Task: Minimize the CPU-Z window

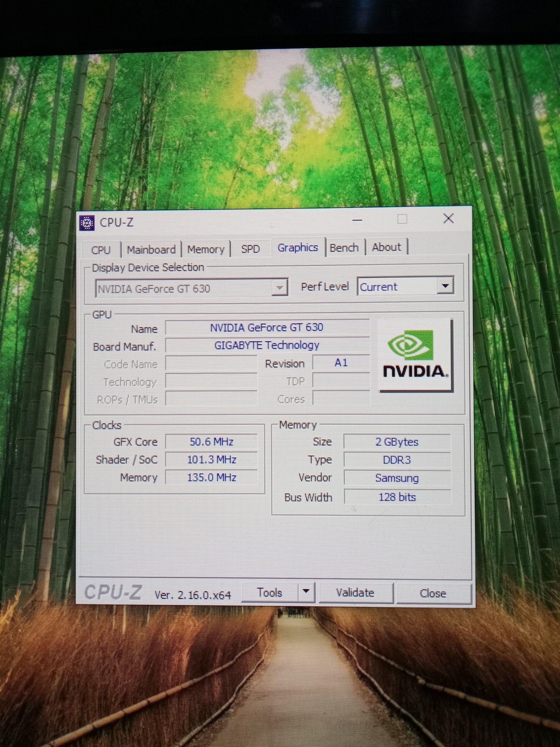Action: [357, 220]
